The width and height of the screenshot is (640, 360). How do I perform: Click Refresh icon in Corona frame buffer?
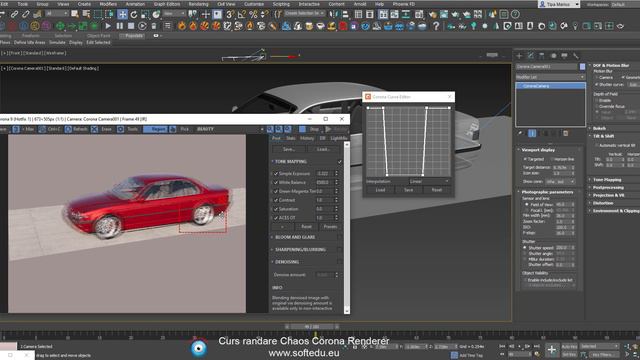pyautogui.click(x=68, y=129)
